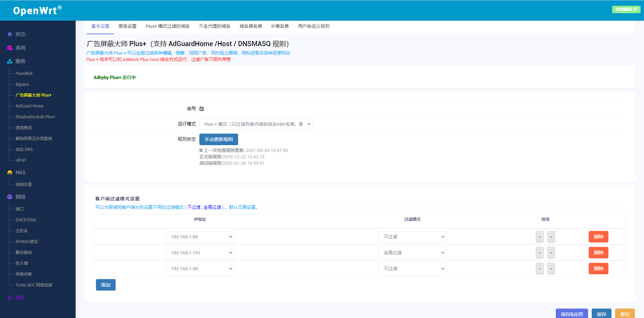The image size is (644, 318).
Task: Click 保存 button
Action: click(602, 314)
